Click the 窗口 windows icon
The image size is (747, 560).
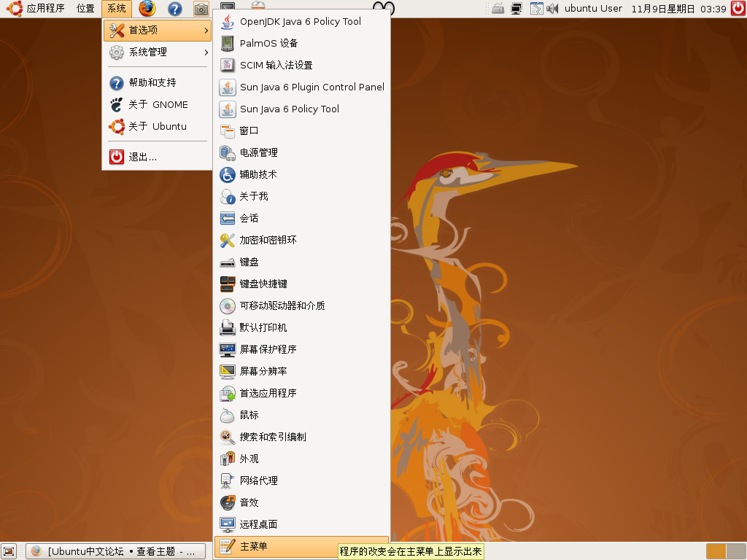pos(228,131)
